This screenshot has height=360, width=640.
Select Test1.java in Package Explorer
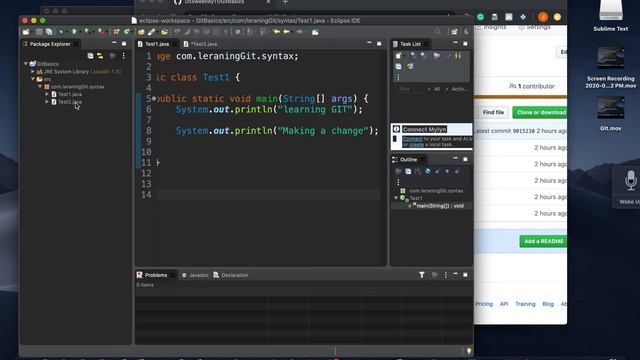click(x=69, y=94)
